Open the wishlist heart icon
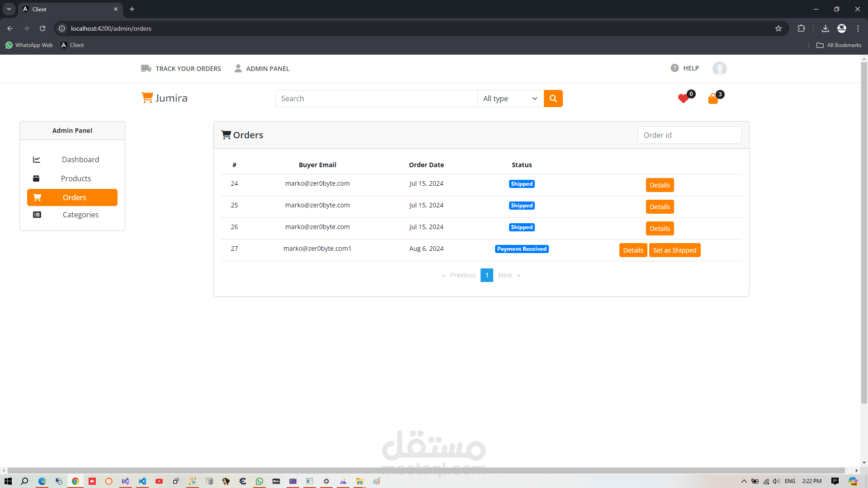 pos(683,99)
